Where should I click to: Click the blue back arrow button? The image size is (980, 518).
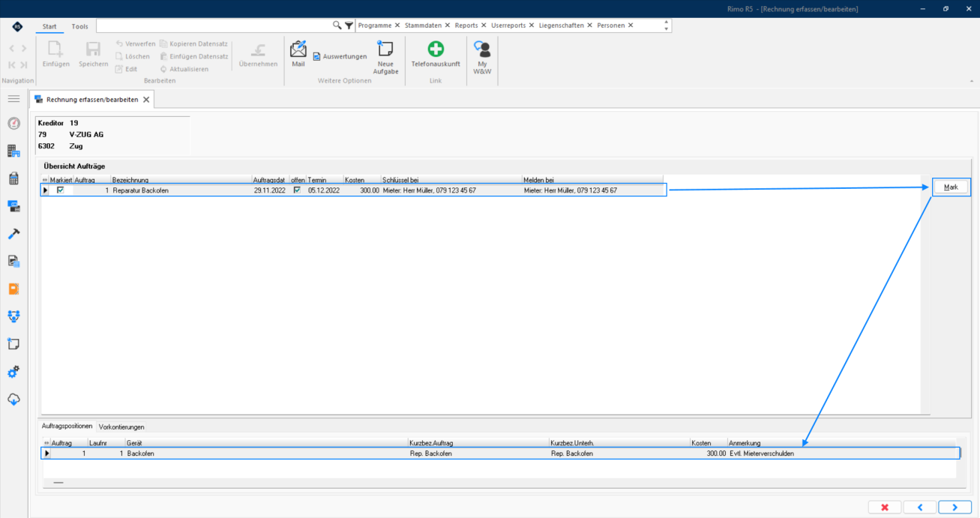pos(920,508)
